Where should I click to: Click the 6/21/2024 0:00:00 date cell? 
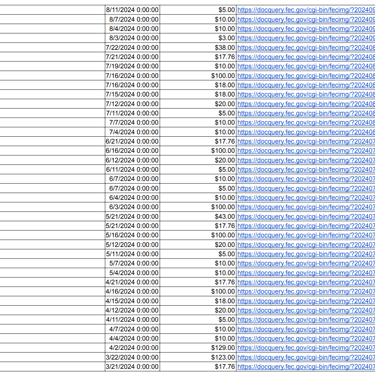click(x=132, y=141)
